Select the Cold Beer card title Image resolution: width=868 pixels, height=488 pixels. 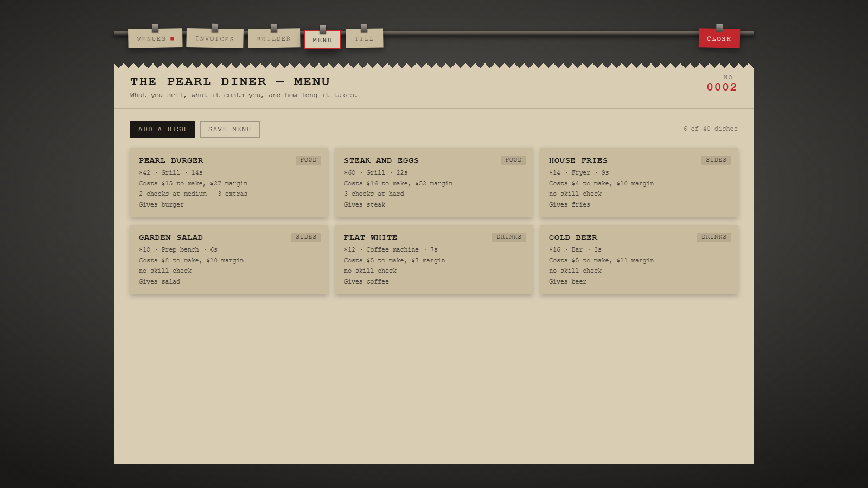(573, 237)
